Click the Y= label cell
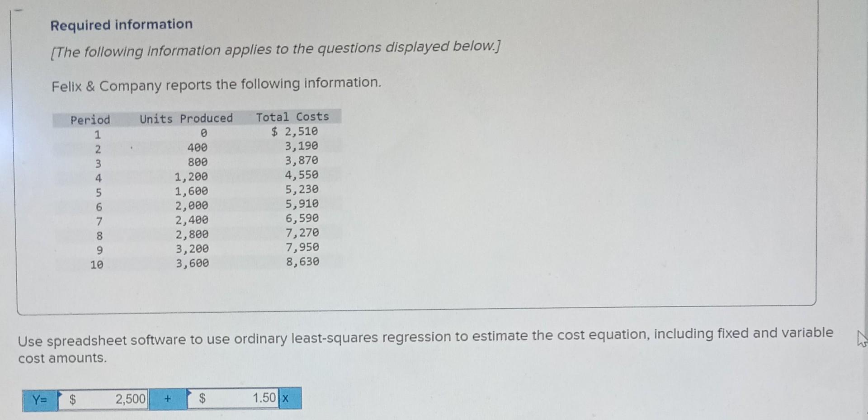 [x=40, y=399]
